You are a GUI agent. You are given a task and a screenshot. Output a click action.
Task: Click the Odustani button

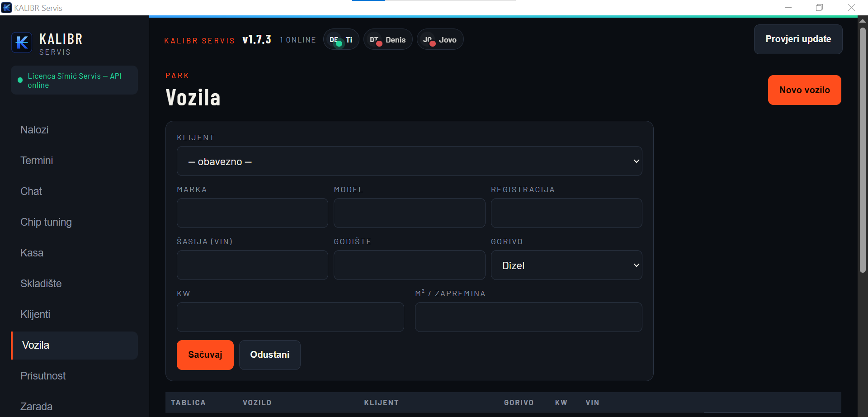pos(270,355)
